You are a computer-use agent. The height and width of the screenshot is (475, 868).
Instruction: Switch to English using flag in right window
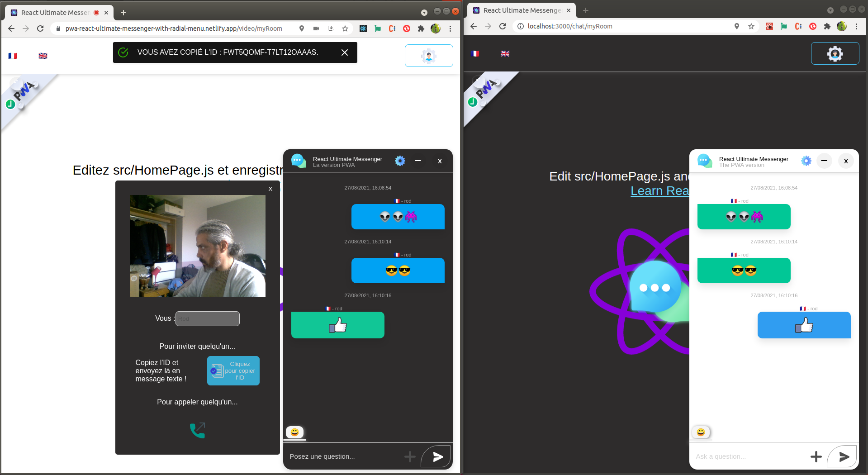coord(505,54)
